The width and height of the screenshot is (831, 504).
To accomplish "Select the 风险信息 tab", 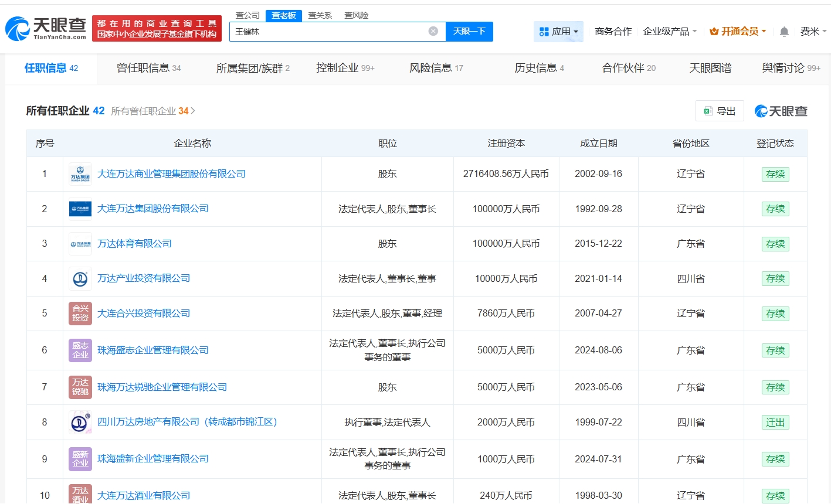I will pos(436,68).
